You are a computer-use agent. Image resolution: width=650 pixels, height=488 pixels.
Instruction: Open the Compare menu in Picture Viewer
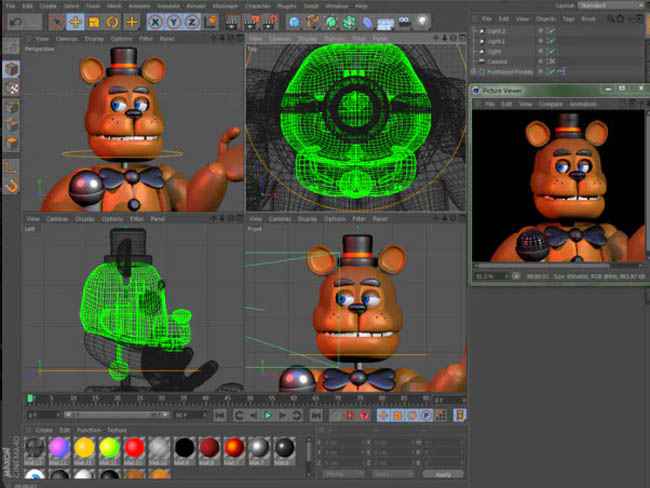tap(551, 104)
